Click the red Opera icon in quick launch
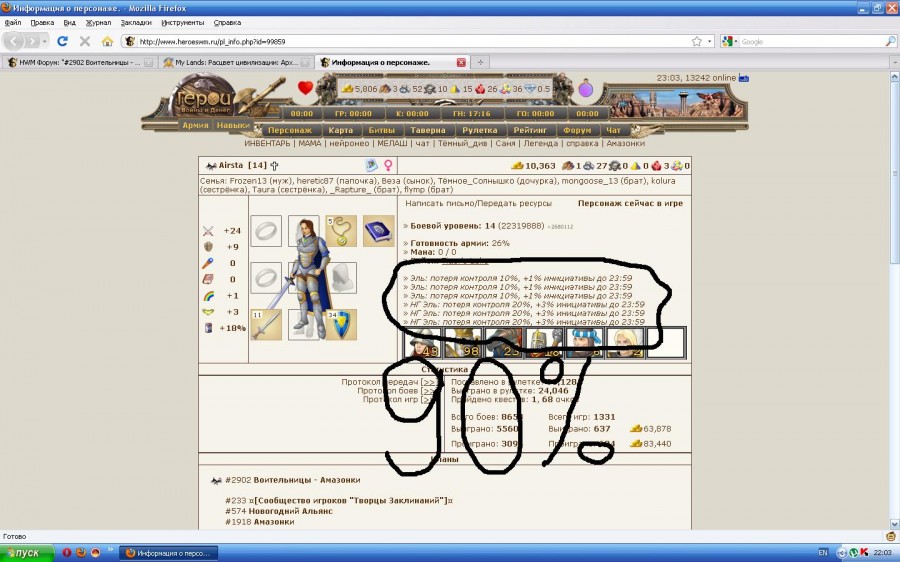Viewport: 900px width, 562px height. 66,552
